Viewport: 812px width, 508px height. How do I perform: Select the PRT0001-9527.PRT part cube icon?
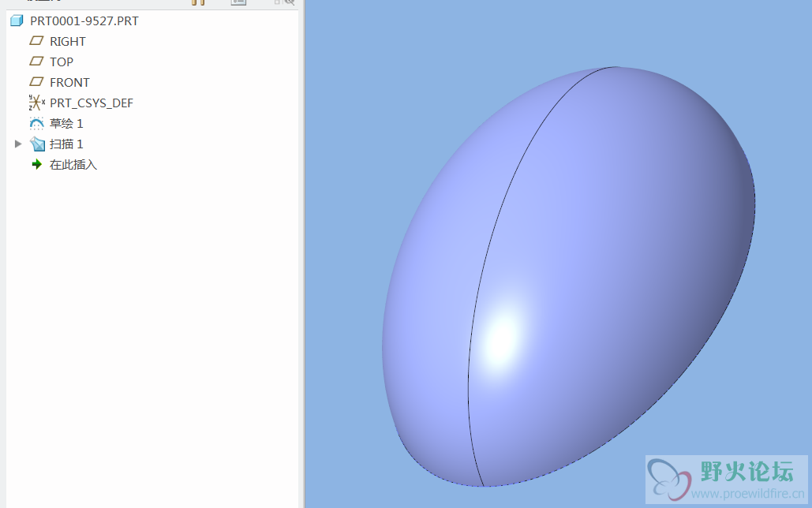pos(17,21)
